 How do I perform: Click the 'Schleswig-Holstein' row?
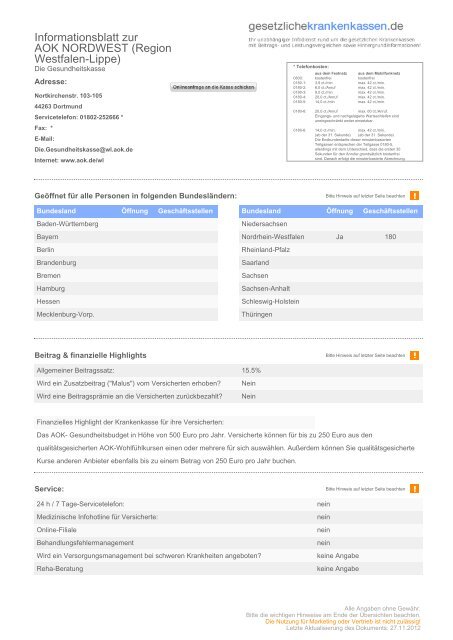coord(331,302)
